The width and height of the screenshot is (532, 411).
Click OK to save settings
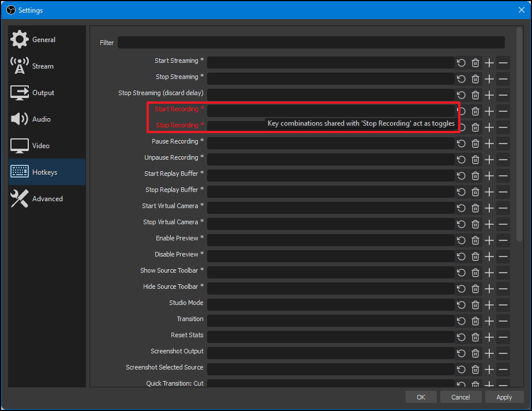click(x=421, y=397)
